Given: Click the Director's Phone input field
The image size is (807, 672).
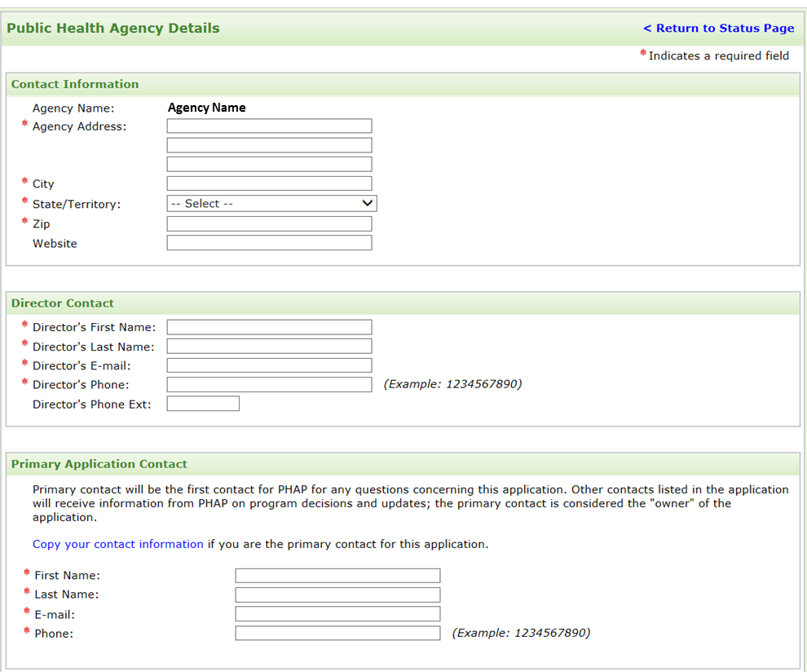Looking at the screenshot, I should pyautogui.click(x=269, y=385).
